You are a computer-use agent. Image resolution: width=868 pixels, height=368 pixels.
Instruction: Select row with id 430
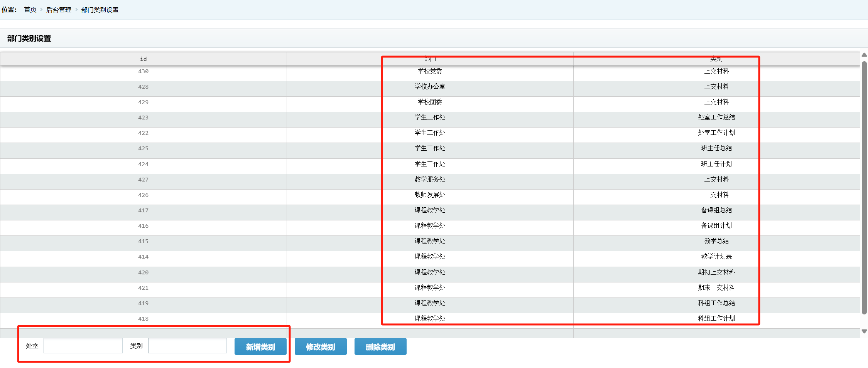coord(430,73)
